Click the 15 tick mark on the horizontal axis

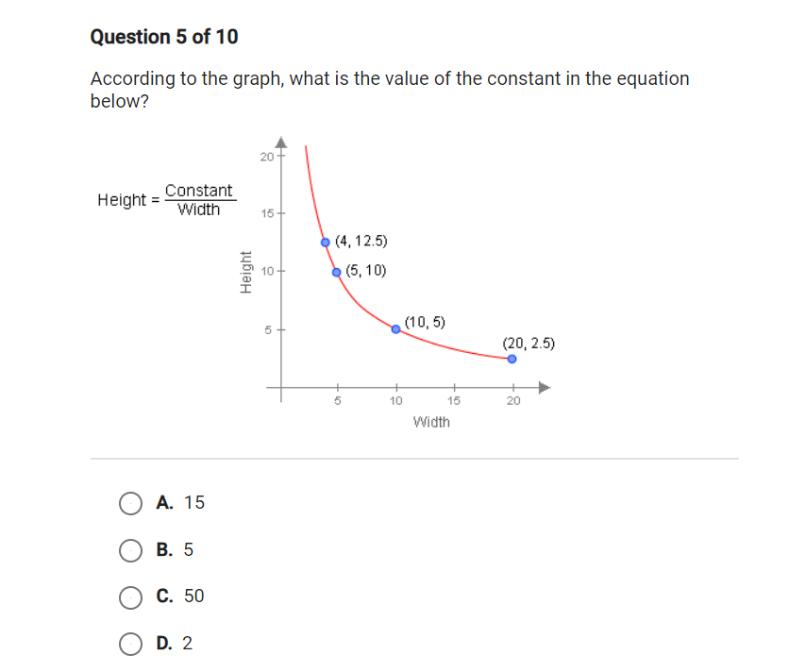(454, 388)
